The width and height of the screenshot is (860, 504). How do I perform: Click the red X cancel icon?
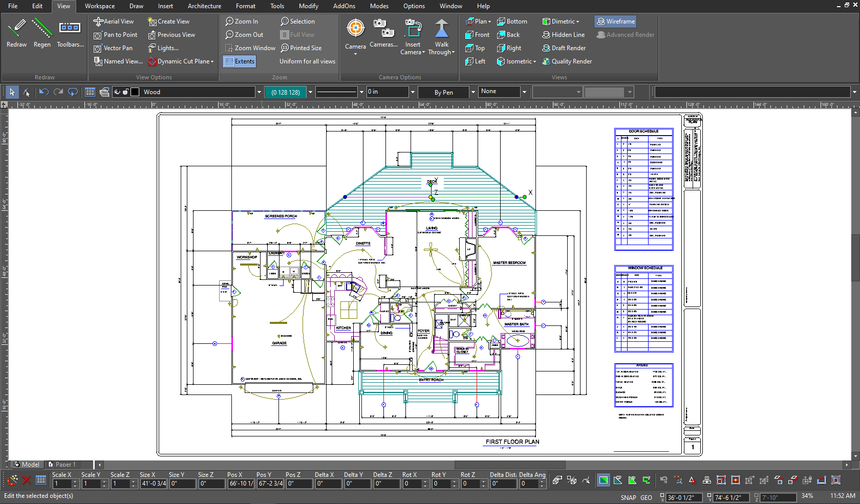[x=27, y=480]
